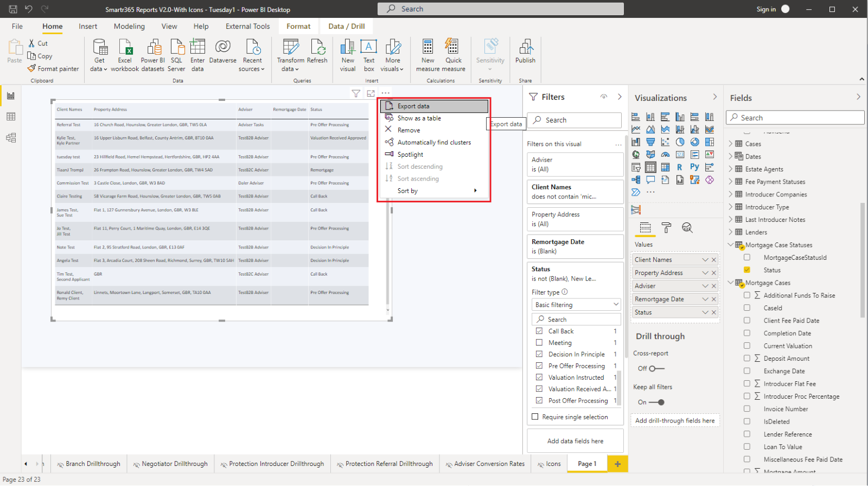Enable Require single selection
Viewport: 868px width, 486px height.
535,417
